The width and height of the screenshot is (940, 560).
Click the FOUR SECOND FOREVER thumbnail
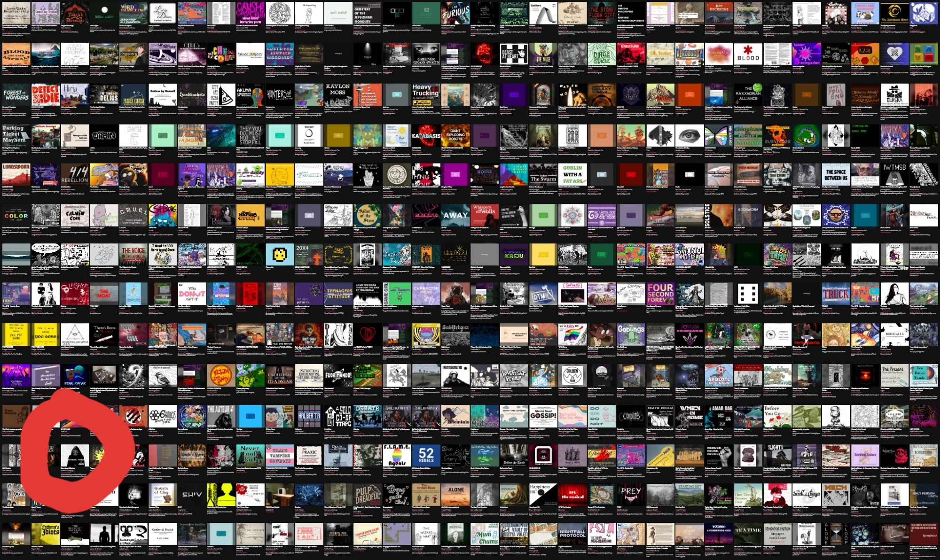pyautogui.click(x=660, y=293)
